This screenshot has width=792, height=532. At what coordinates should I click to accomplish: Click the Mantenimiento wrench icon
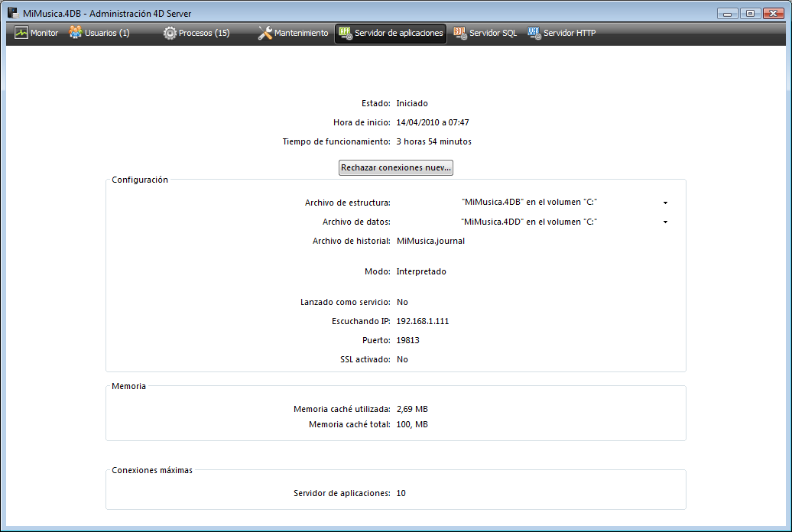click(265, 33)
